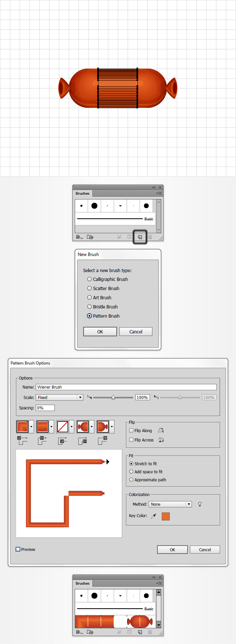Open Brush Libraries menu in lower Brushes panel
The height and width of the screenshot is (644, 236).
(79, 632)
